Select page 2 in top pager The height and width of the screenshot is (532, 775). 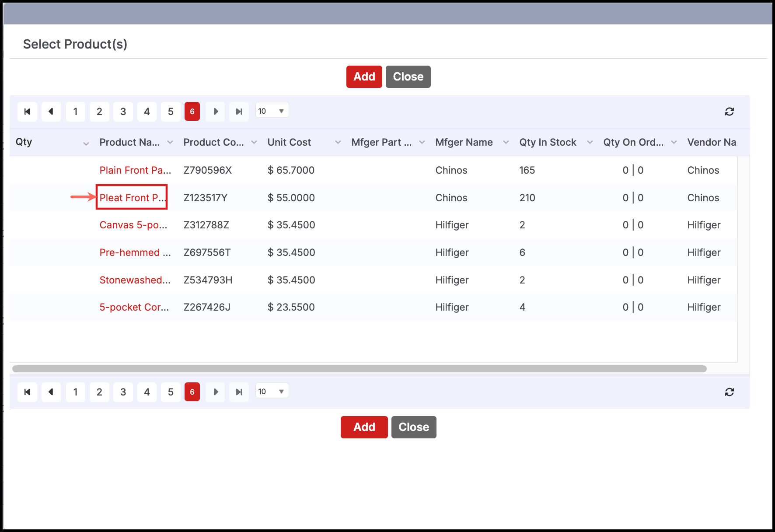point(99,112)
